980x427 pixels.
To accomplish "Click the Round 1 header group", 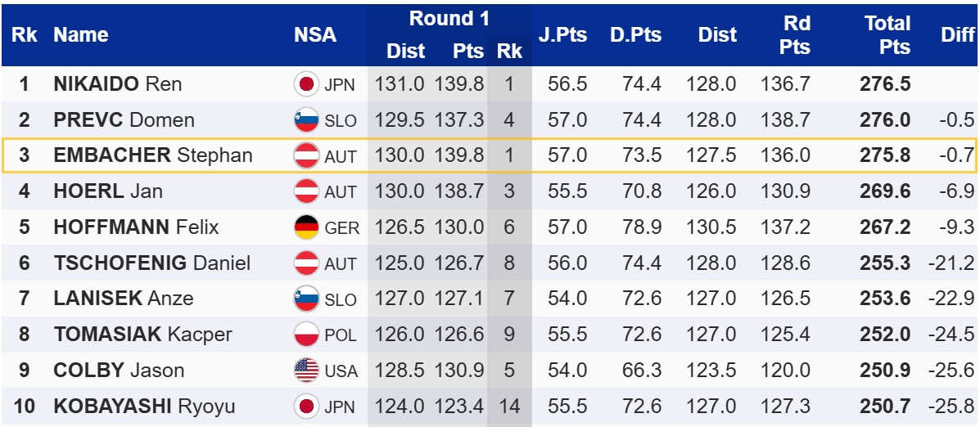I will pyautogui.click(x=449, y=19).
